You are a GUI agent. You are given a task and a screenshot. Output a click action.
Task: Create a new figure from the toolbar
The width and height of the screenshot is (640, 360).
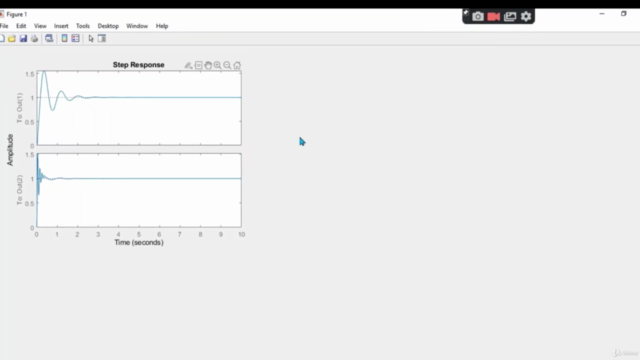[2, 38]
